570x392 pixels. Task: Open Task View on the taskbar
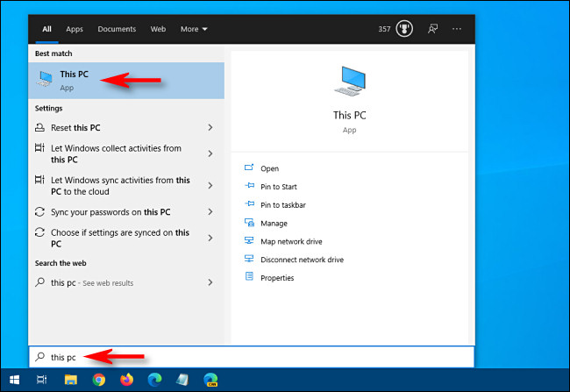point(42,380)
